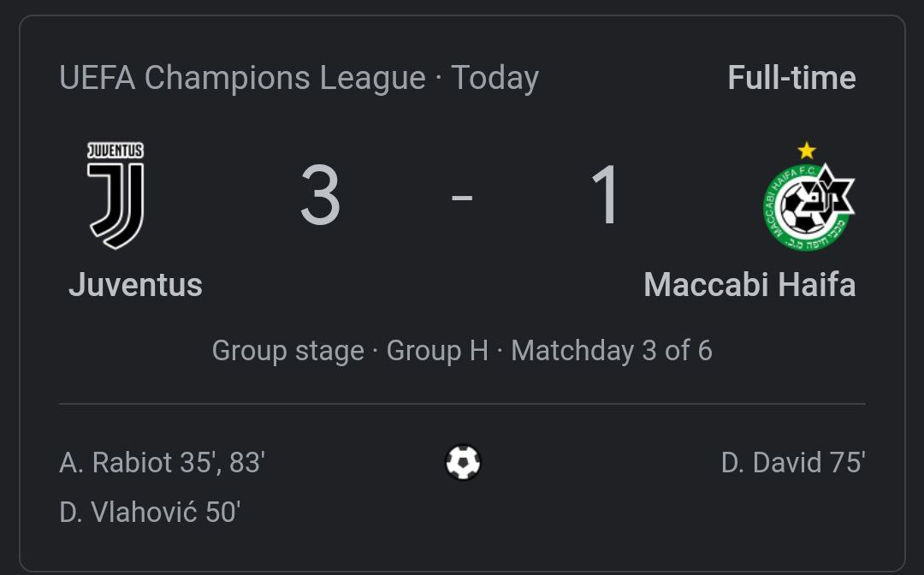Click the Juventus club crest
Viewport: 924px width, 575px height.
116,195
